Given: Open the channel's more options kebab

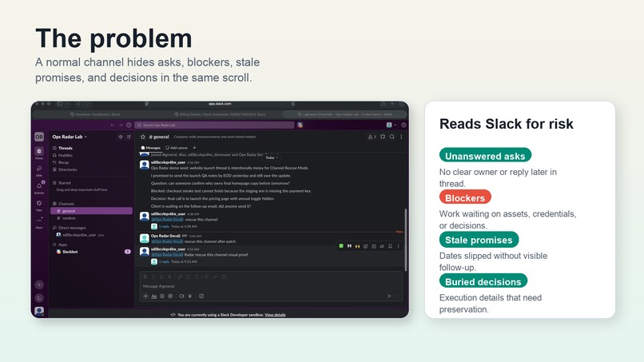Looking at the screenshot, I should pos(401,137).
